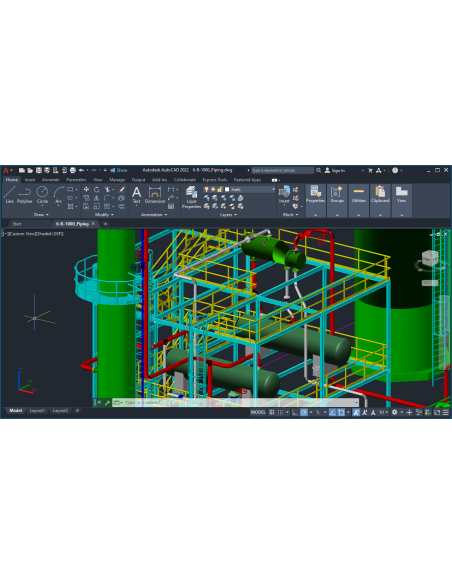Viewport: 452px width, 584px height.
Task: Toggle snap mode dots in status bar
Action: 280,412
